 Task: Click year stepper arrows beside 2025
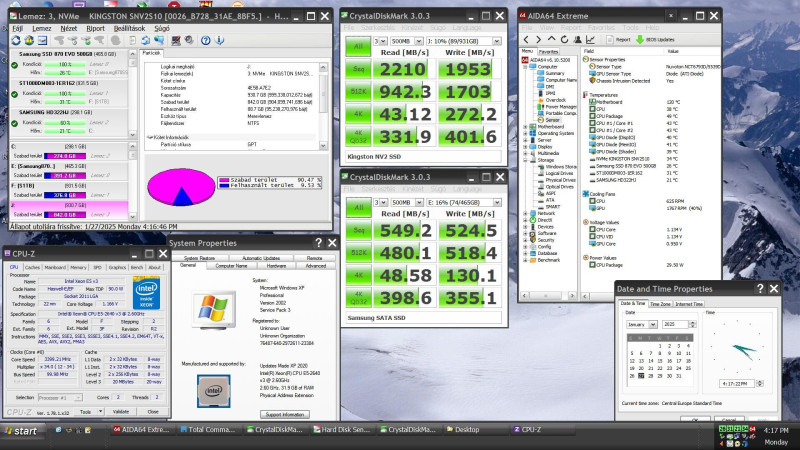point(692,324)
